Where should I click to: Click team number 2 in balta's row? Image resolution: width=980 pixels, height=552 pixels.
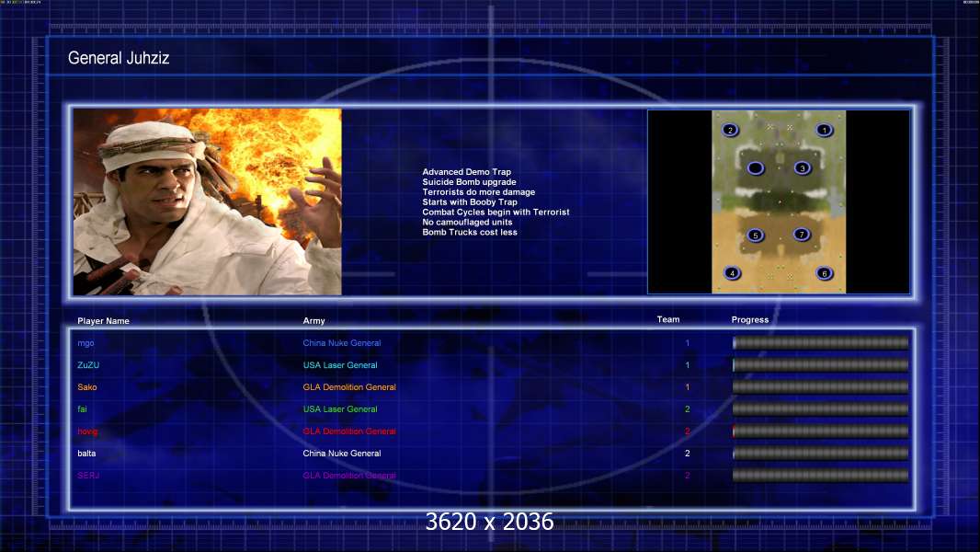688,454
